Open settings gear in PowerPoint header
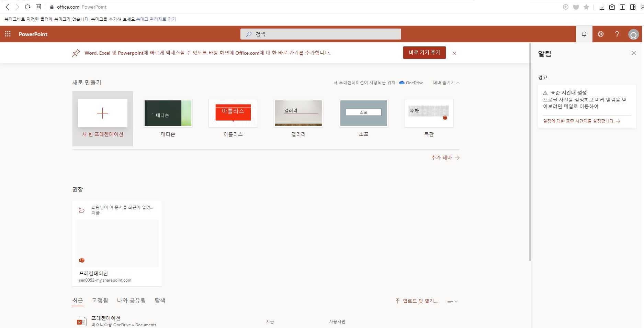This screenshot has height=328, width=644. coord(601,34)
